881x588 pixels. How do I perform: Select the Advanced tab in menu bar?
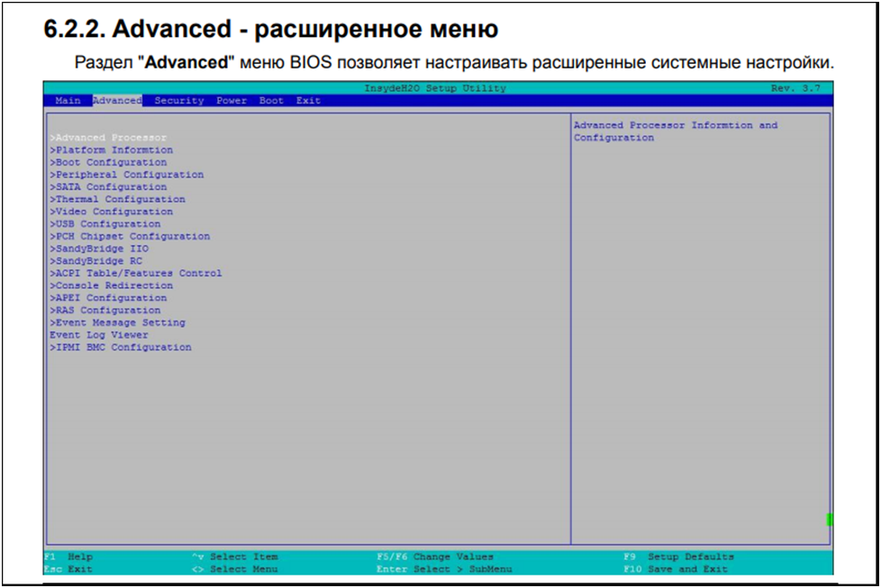coord(117,101)
